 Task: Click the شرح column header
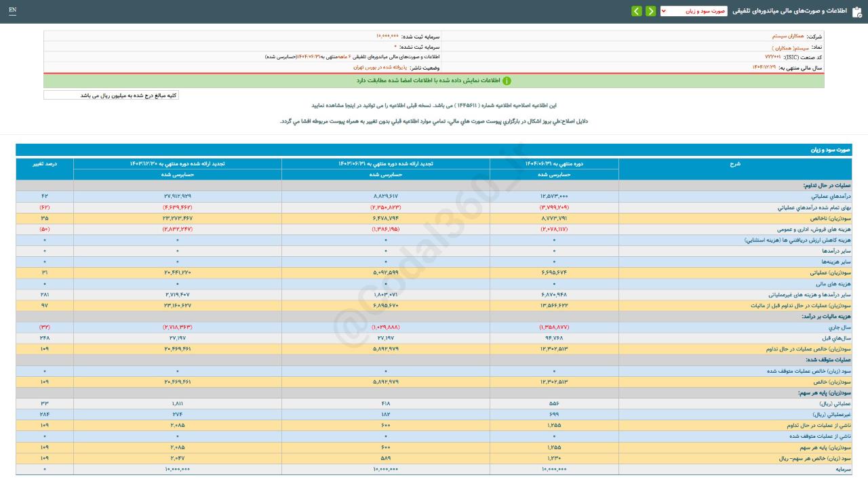(735, 163)
